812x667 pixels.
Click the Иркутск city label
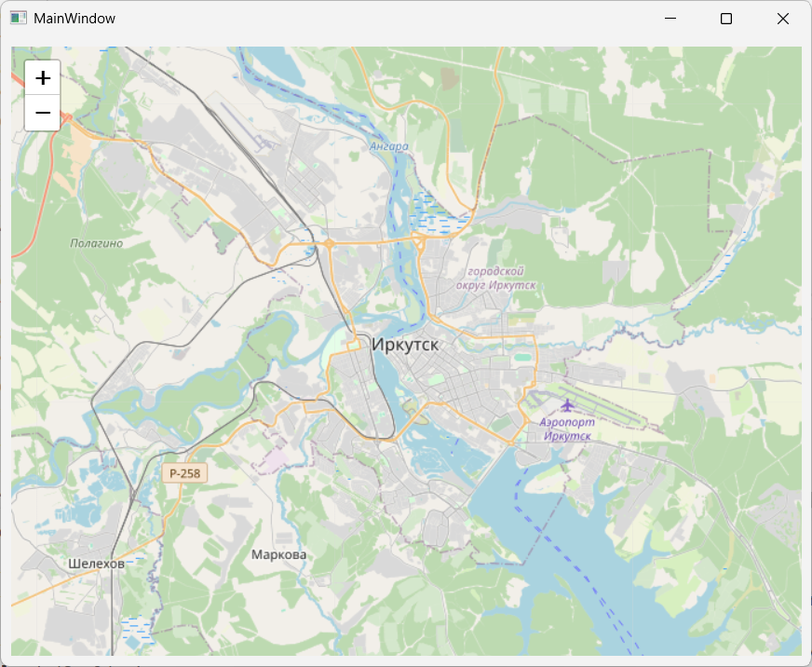[x=405, y=345]
